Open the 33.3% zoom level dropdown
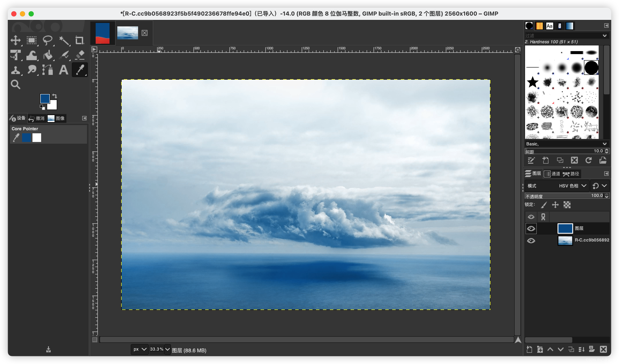Viewport: 619px width, 364px height. tap(167, 349)
